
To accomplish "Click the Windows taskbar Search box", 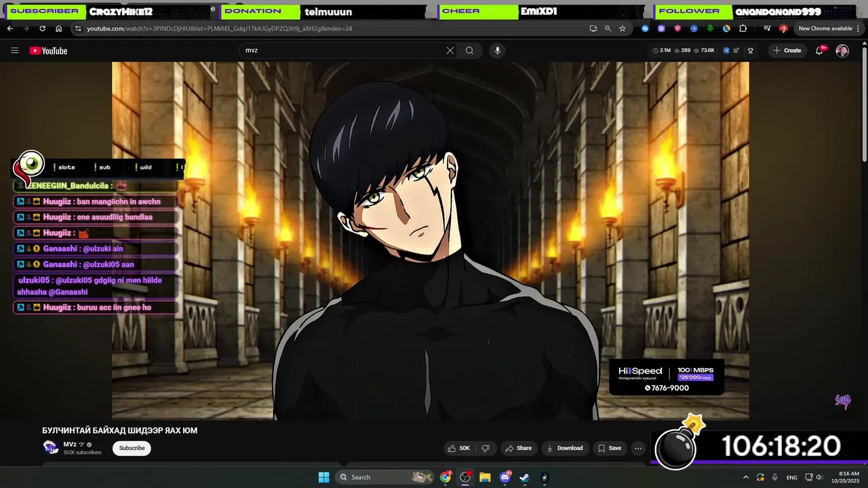I will 385,477.
